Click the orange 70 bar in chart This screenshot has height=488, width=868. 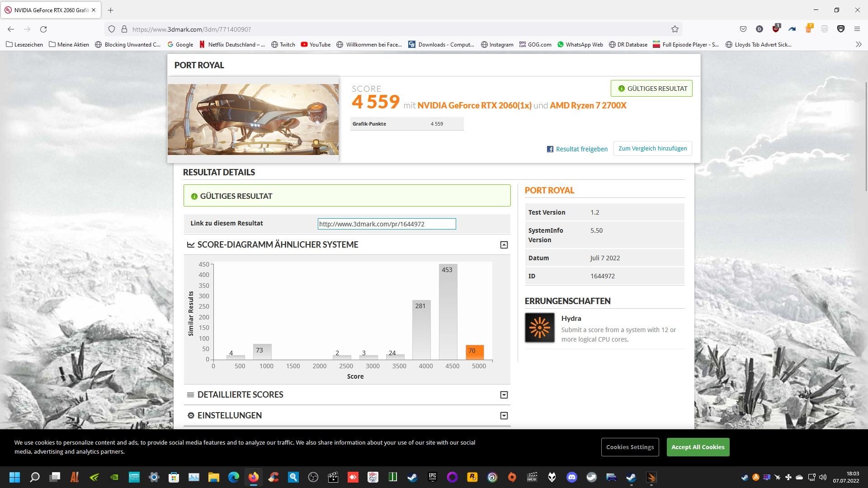(475, 352)
